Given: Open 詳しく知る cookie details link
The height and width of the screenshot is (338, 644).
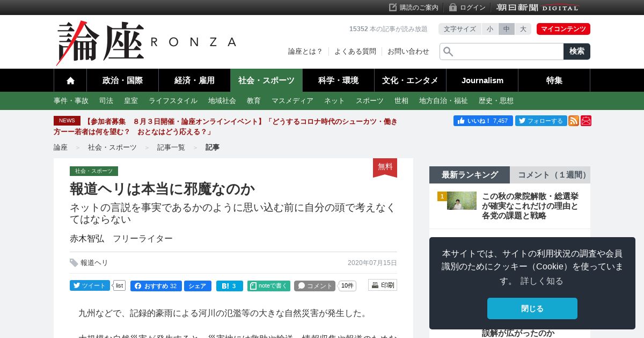Looking at the screenshot, I should [542, 281].
